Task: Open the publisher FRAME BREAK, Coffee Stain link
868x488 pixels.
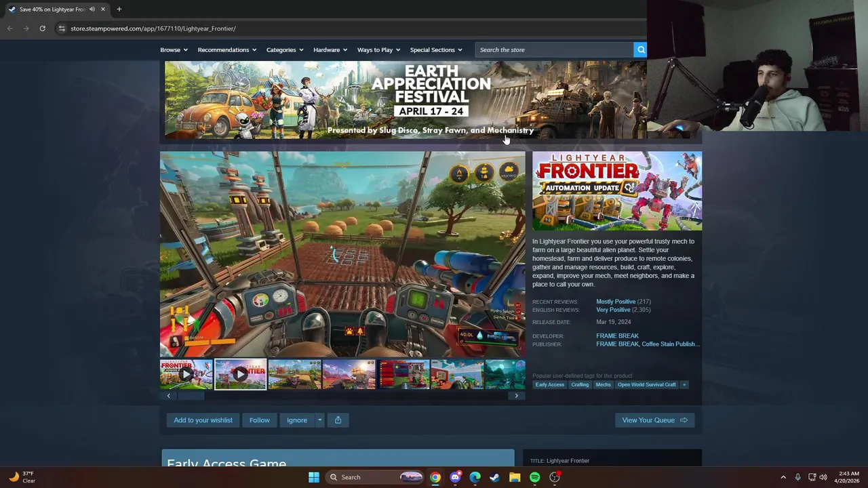Action: [648, 344]
